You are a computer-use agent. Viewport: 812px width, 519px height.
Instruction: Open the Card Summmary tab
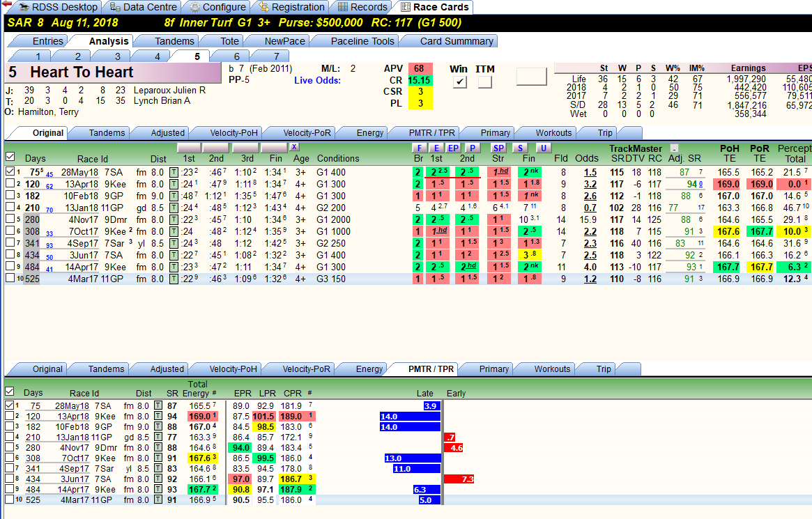pyautogui.click(x=450, y=41)
